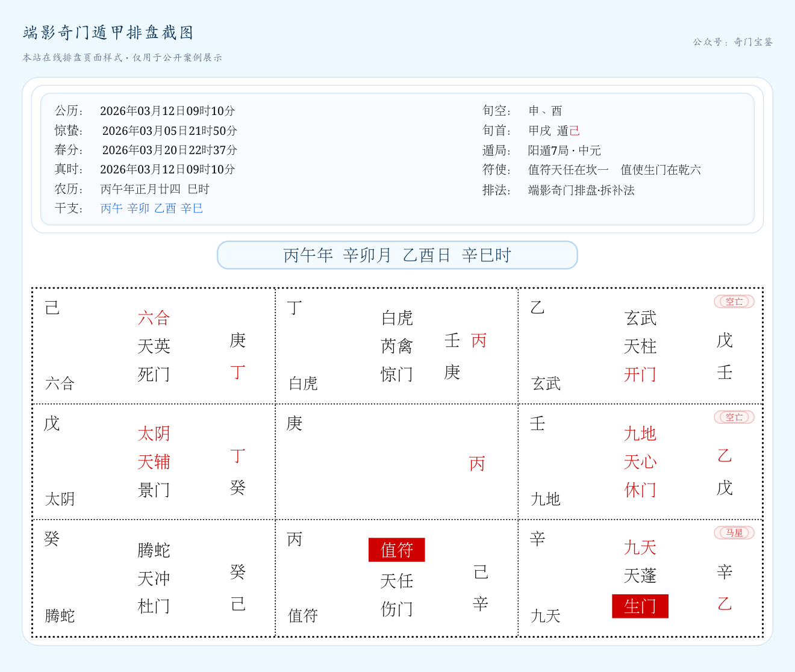Screen dimensions: 795x672
Task: Click the 公众号:奇门宝鉴 label
Action: point(733,42)
